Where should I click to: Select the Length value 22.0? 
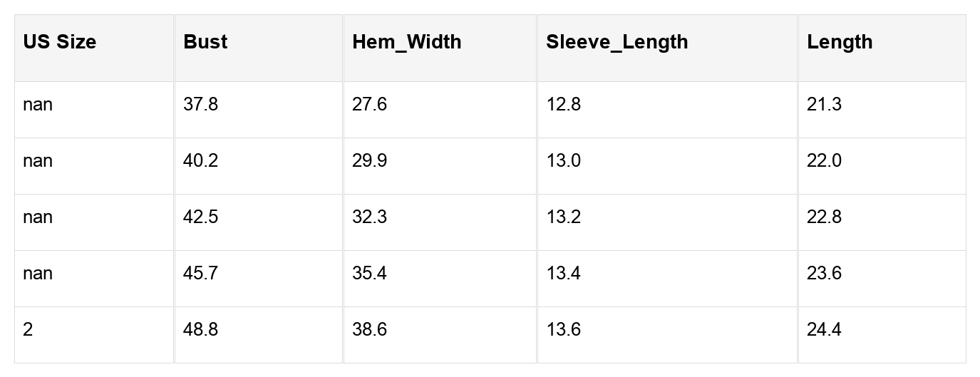click(x=824, y=161)
